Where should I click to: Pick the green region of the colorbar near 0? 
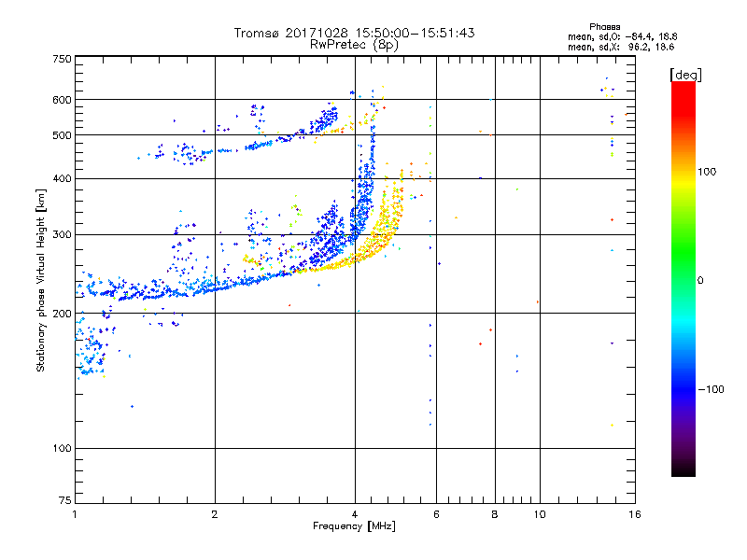point(684,267)
